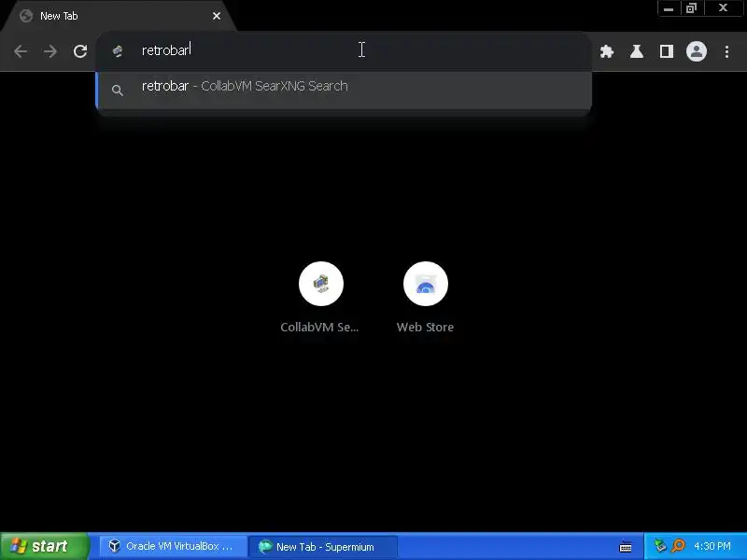The width and height of the screenshot is (747, 560).
Task: Open the on-screen keyboard tray icon
Action: pyautogui.click(x=625, y=547)
